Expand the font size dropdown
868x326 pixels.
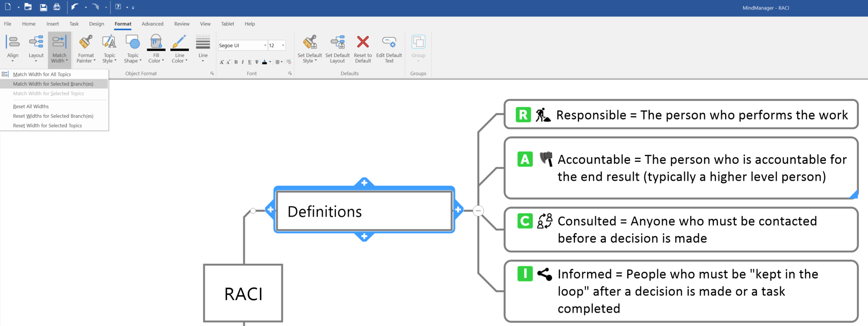click(x=283, y=45)
